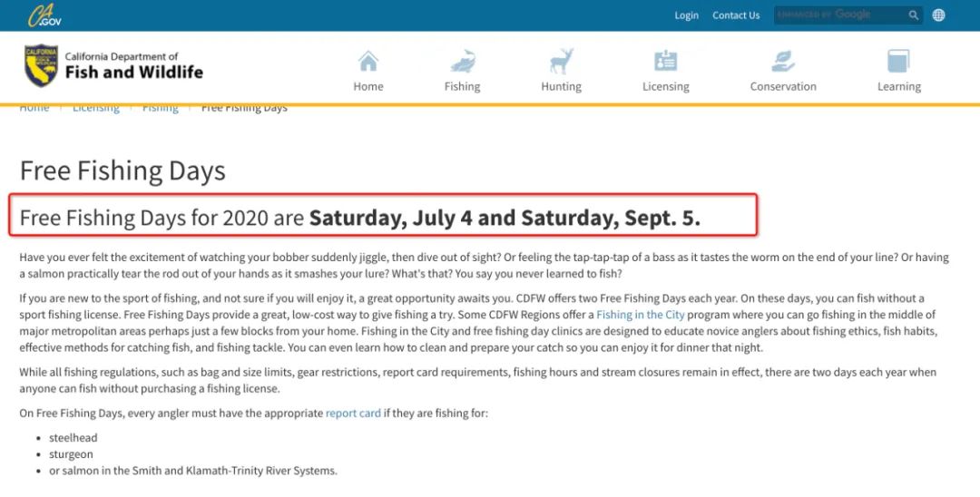Viewport: 980px width, 497px height.
Task: Select the Learning book icon
Action: tap(898, 61)
